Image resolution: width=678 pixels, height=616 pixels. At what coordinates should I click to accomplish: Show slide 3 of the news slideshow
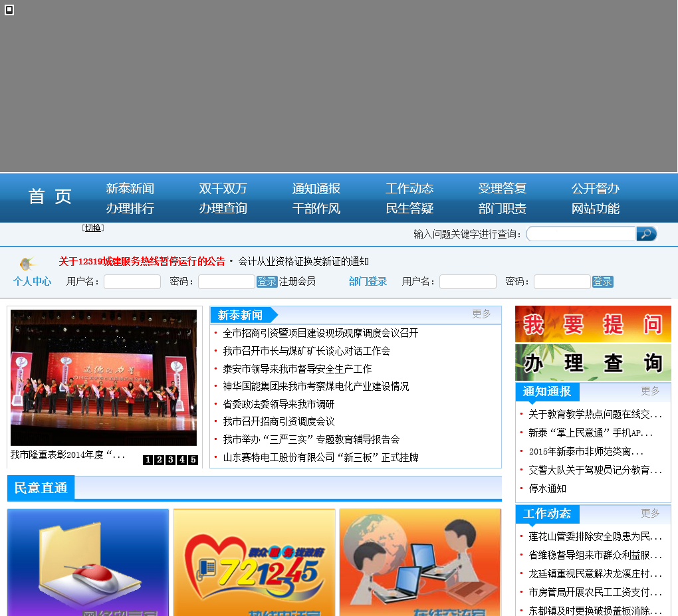coord(170,460)
